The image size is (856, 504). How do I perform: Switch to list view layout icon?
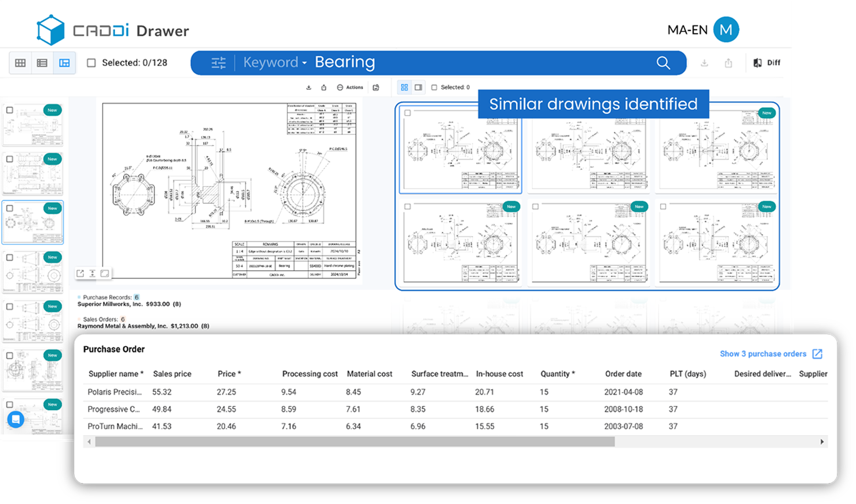pyautogui.click(x=42, y=63)
